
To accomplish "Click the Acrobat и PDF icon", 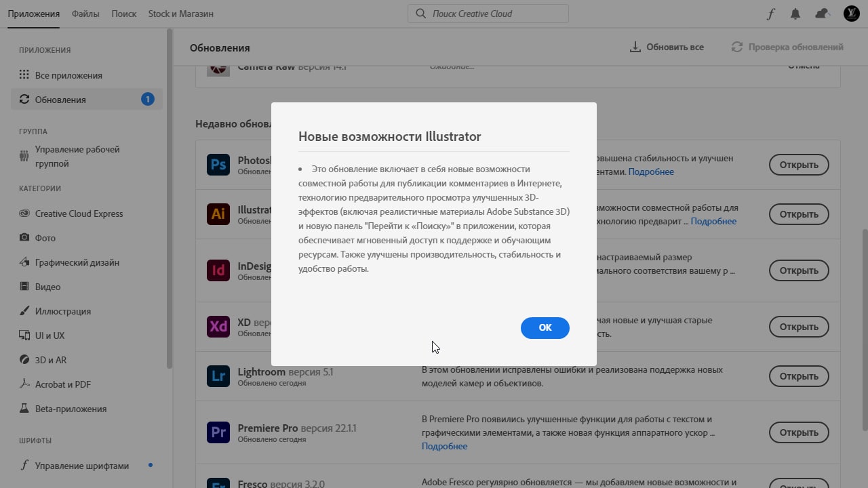I will coord(24,384).
